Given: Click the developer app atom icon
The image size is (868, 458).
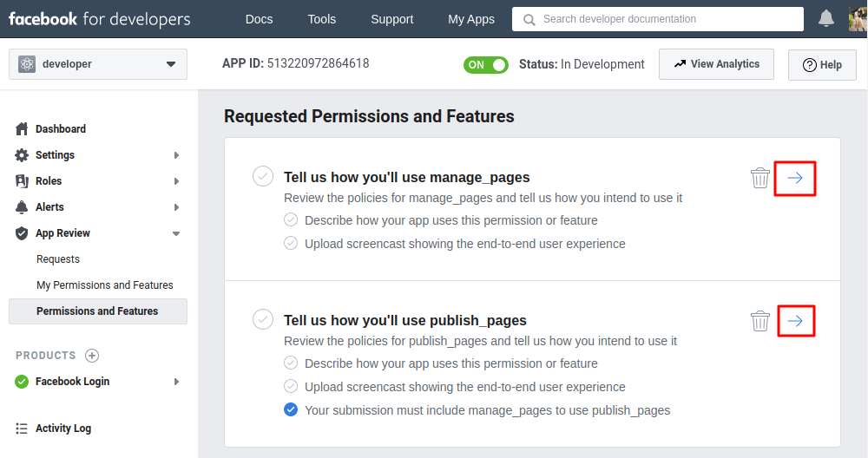Looking at the screenshot, I should [x=27, y=64].
